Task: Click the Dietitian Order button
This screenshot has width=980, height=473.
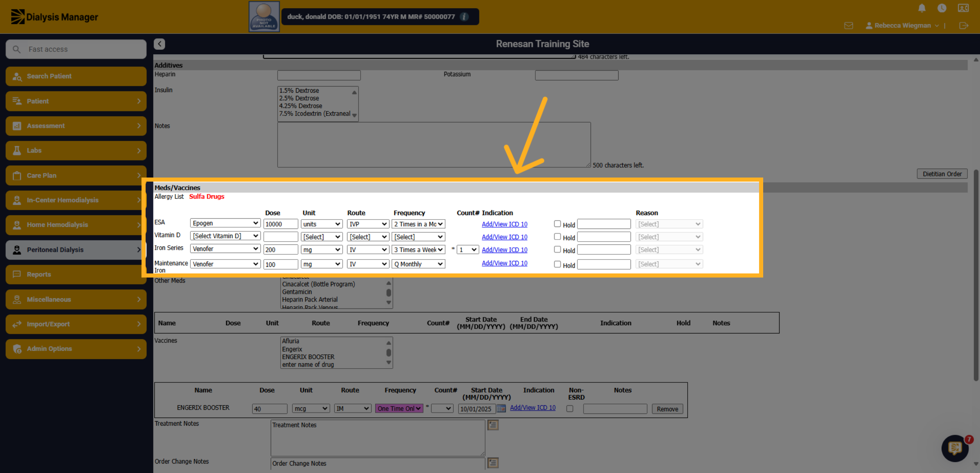Action: click(942, 174)
